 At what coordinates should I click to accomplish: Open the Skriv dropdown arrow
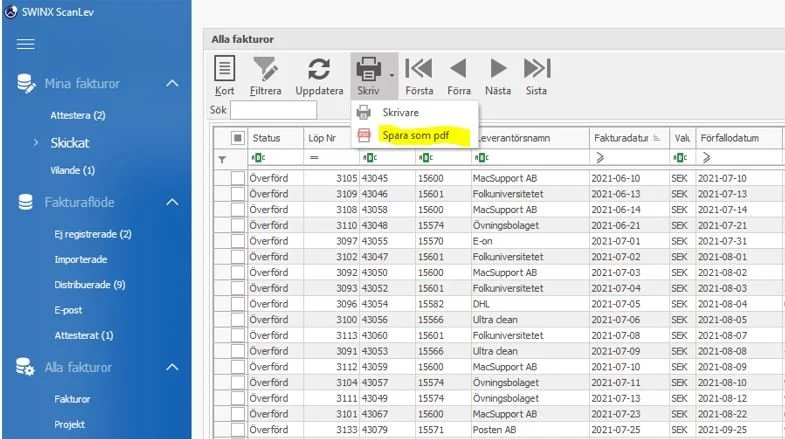392,75
